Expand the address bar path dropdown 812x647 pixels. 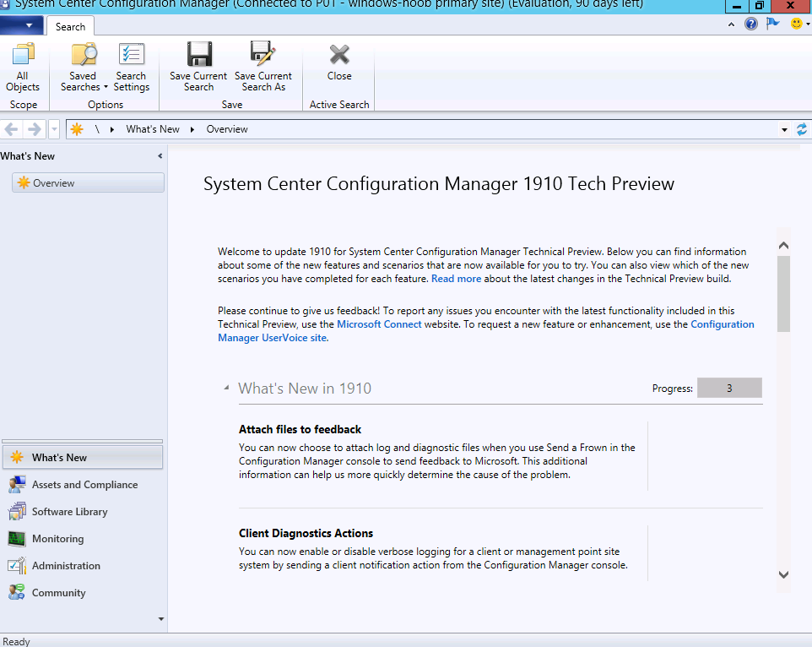click(784, 129)
